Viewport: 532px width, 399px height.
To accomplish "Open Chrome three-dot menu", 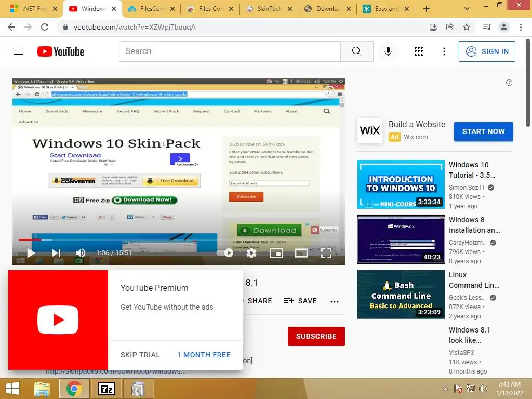I will pos(521,27).
